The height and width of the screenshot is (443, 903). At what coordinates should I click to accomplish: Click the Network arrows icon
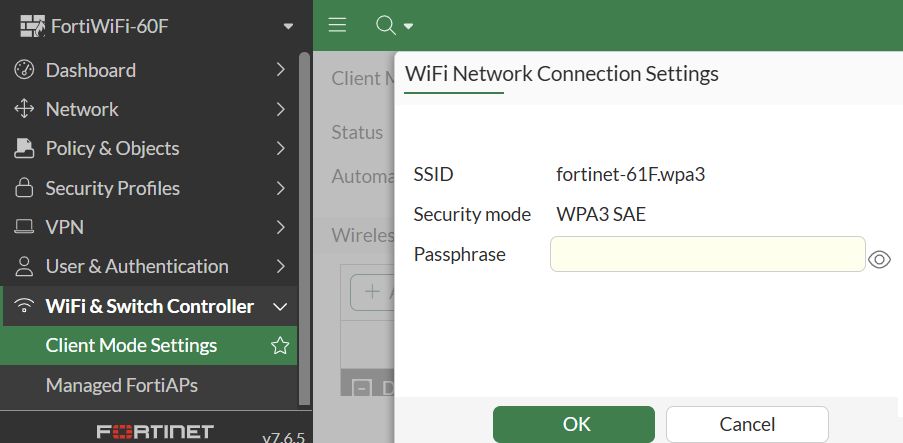click(x=24, y=109)
